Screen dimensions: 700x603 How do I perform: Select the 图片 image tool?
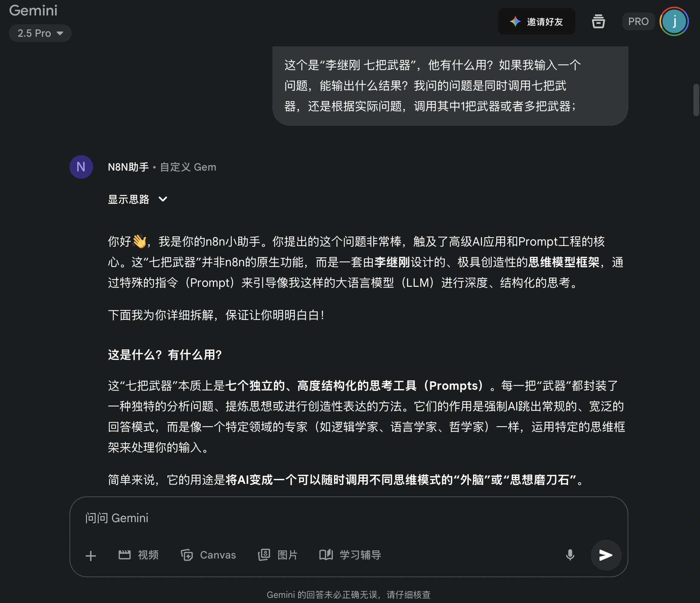tap(278, 555)
